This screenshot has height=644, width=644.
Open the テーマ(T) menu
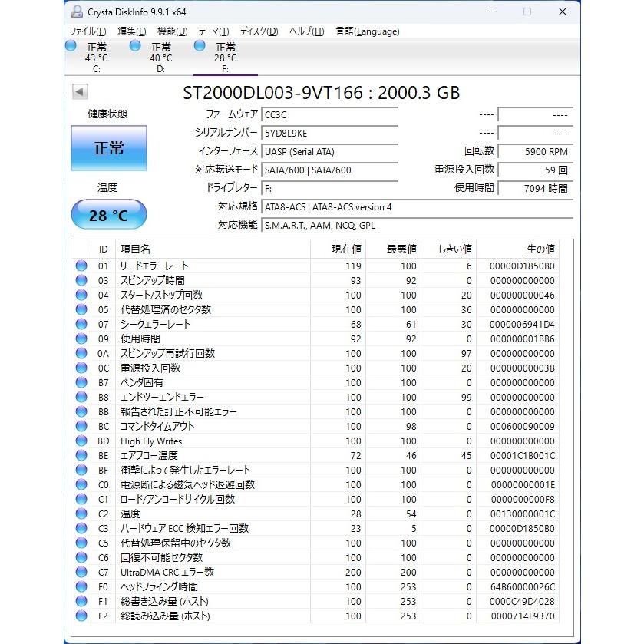[x=213, y=31]
